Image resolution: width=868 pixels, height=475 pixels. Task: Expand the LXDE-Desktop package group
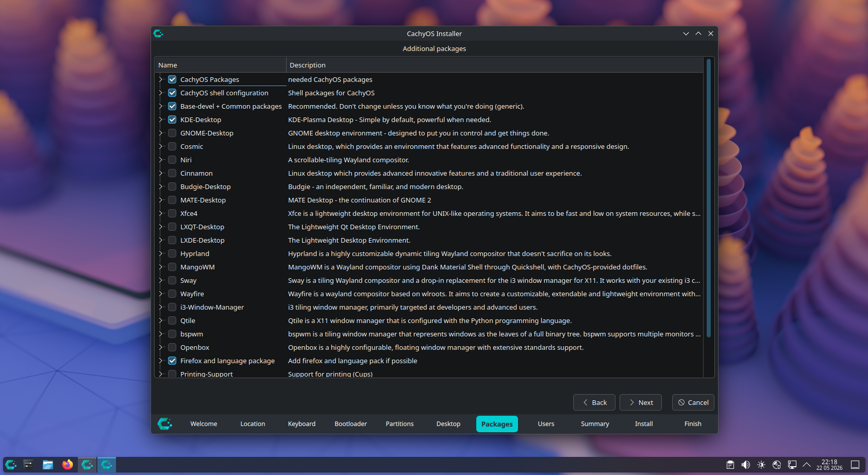161,240
